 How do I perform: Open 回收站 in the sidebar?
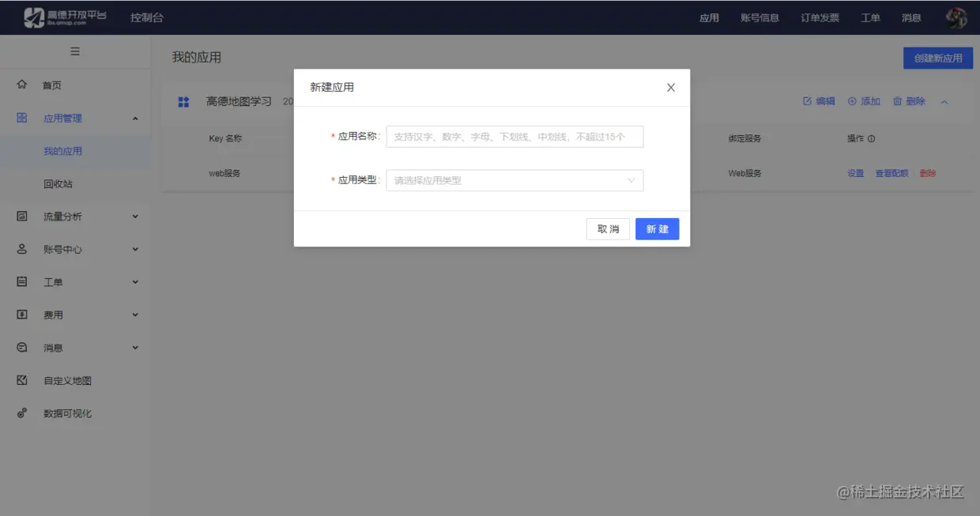tap(58, 183)
